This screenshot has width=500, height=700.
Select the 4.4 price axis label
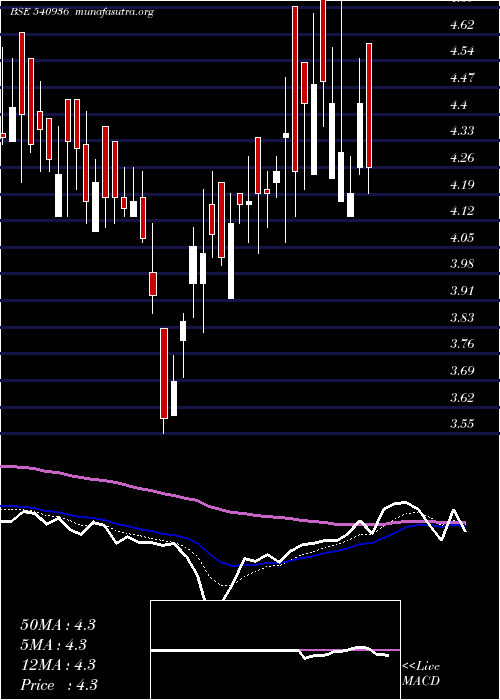pyautogui.click(x=458, y=105)
